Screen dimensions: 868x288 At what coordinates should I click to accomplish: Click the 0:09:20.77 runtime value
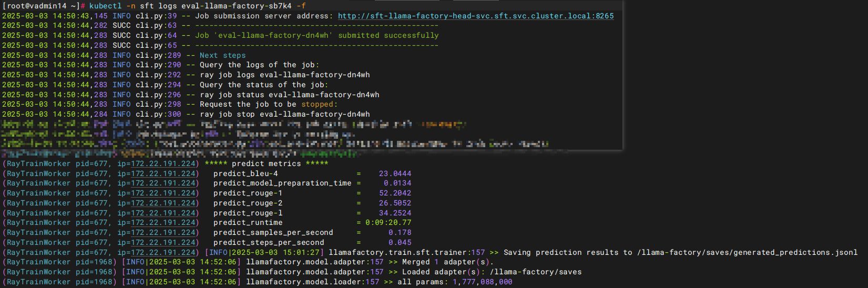click(388, 222)
